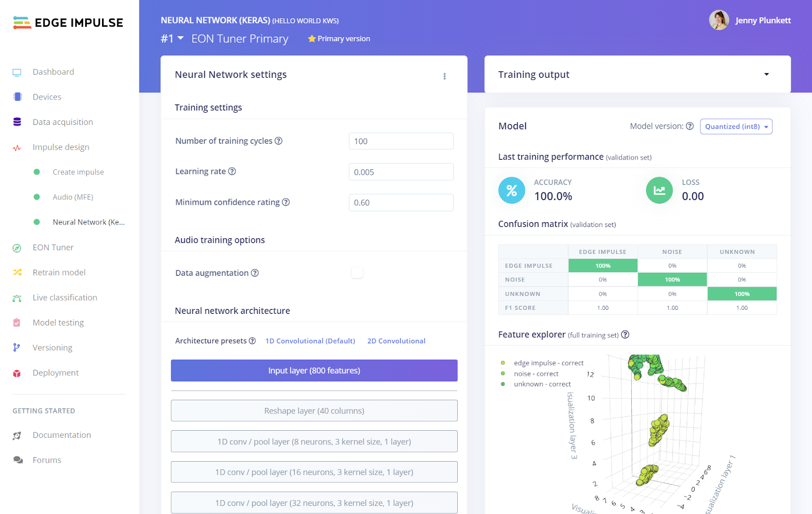Edit 1D conv layer with 16 neurons
Viewport: 812px width, 514px height.
[314, 472]
